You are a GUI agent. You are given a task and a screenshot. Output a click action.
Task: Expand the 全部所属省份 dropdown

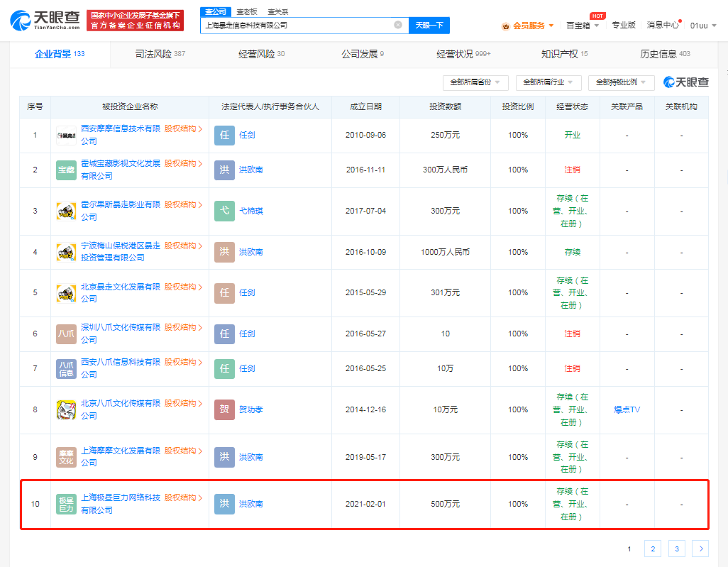(x=475, y=82)
